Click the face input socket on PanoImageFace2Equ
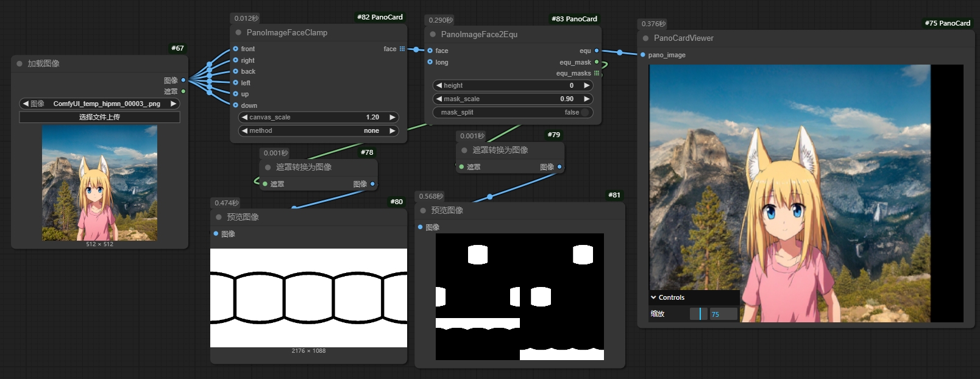This screenshot has height=379, width=980. [x=430, y=51]
